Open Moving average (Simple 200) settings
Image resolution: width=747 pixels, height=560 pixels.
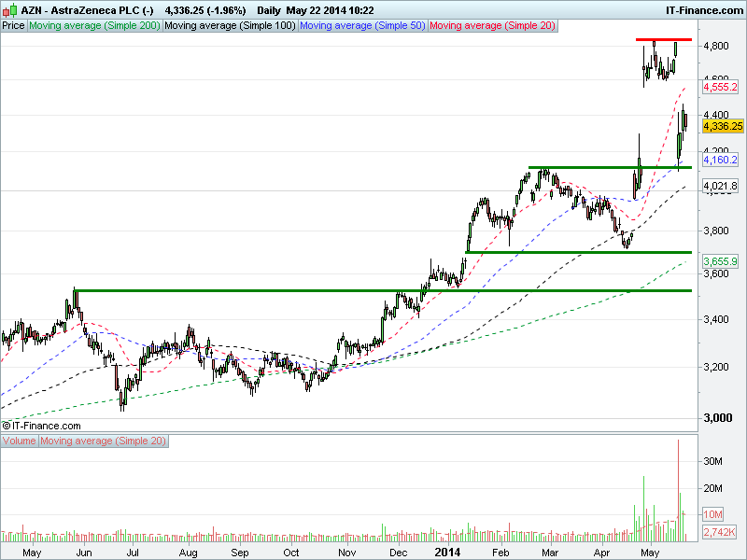tap(94, 26)
